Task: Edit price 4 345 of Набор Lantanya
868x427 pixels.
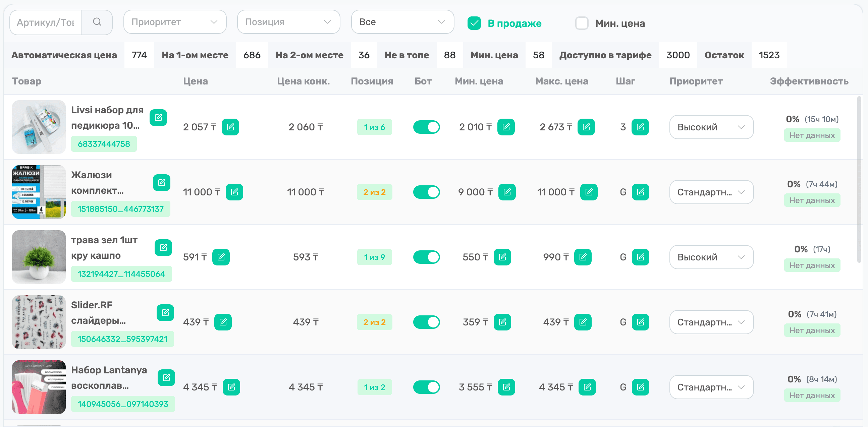Action: click(231, 387)
